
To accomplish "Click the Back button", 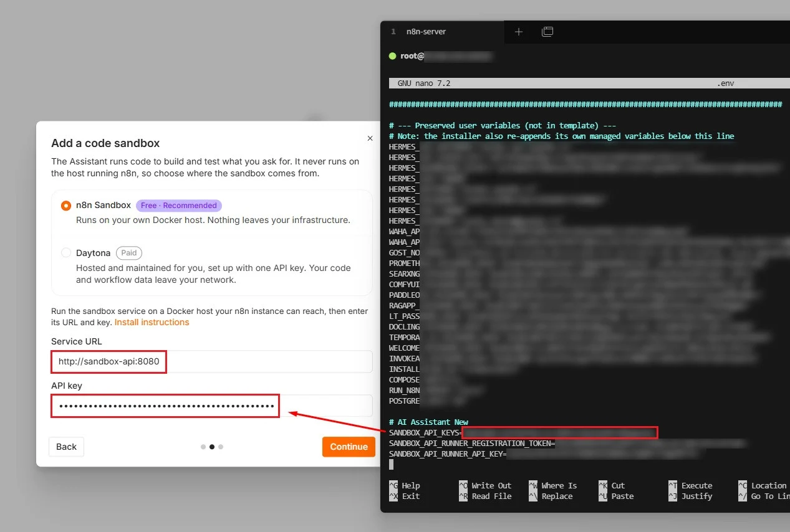I will (x=66, y=447).
